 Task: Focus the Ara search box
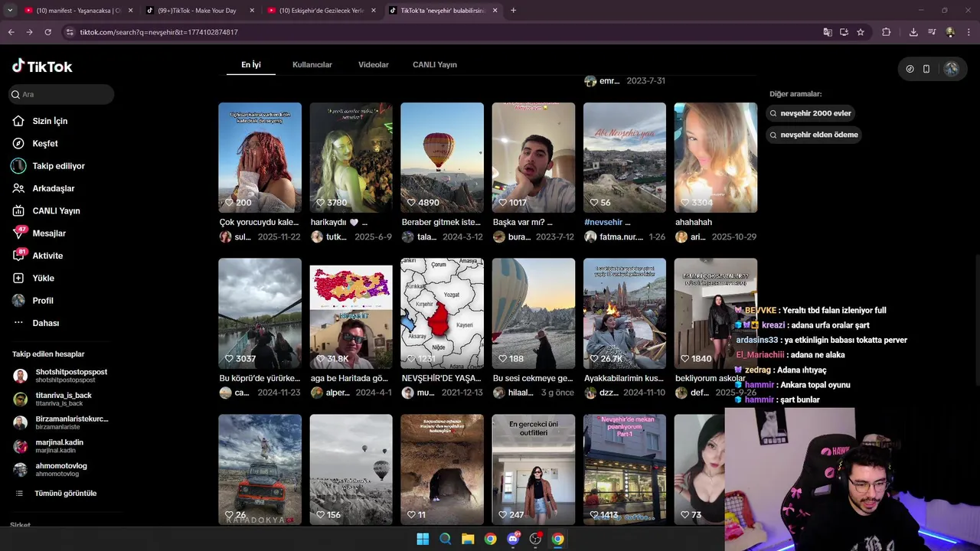click(61, 94)
